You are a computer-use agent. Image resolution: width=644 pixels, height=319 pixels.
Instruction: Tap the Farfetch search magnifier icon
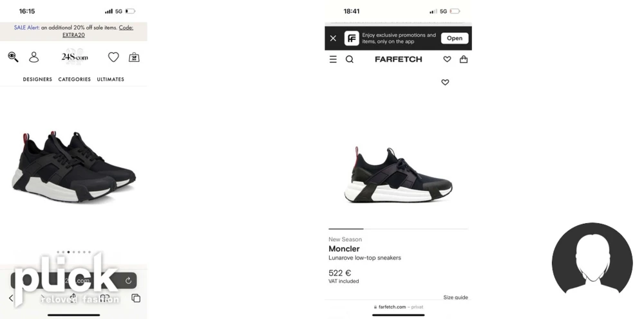point(350,59)
